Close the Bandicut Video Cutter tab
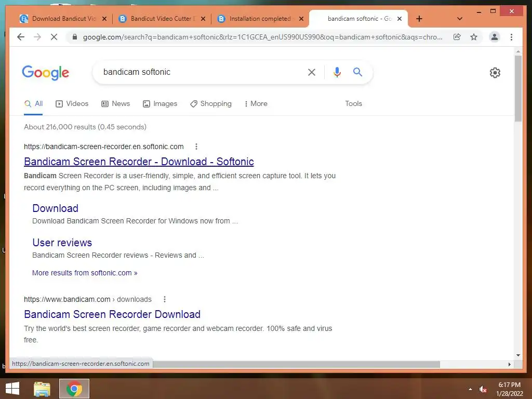The width and height of the screenshot is (532, 399). (x=203, y=19)
